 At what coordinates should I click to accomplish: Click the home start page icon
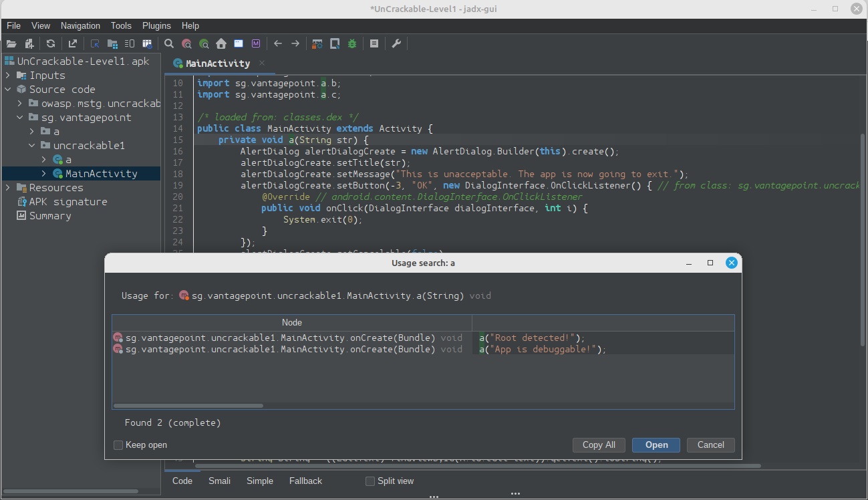[x=221, y=44]
